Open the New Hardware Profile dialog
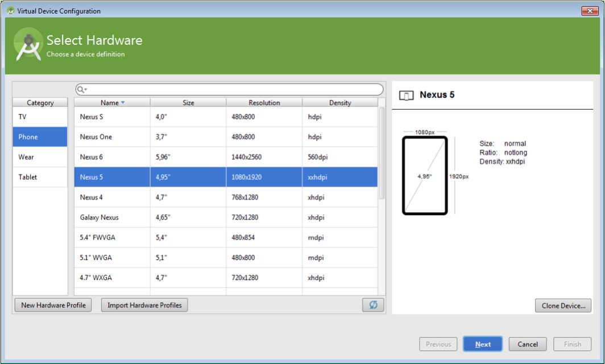The height and width of the screenshot is (364, 605). (53, 305)
